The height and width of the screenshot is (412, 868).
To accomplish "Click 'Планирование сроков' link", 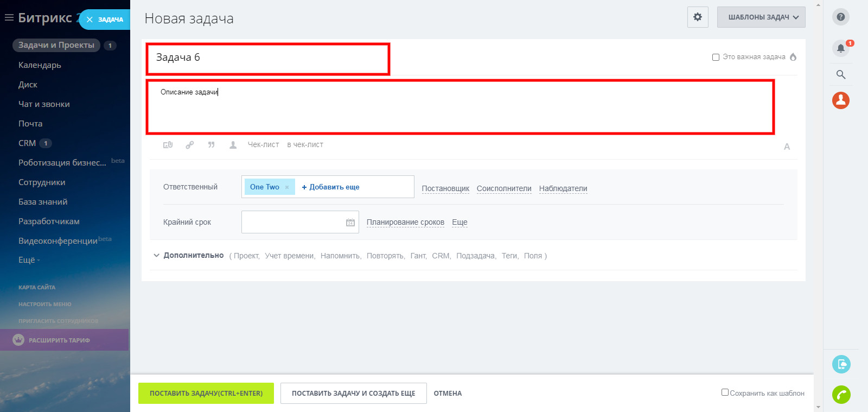I will [x=405, y=222].
